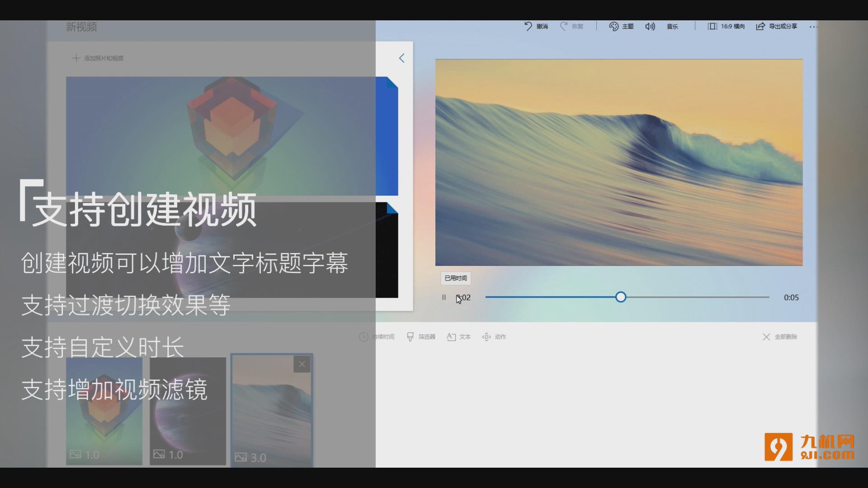Open the theme (主题) palette icon
The image size is (868, 488).
613,26
